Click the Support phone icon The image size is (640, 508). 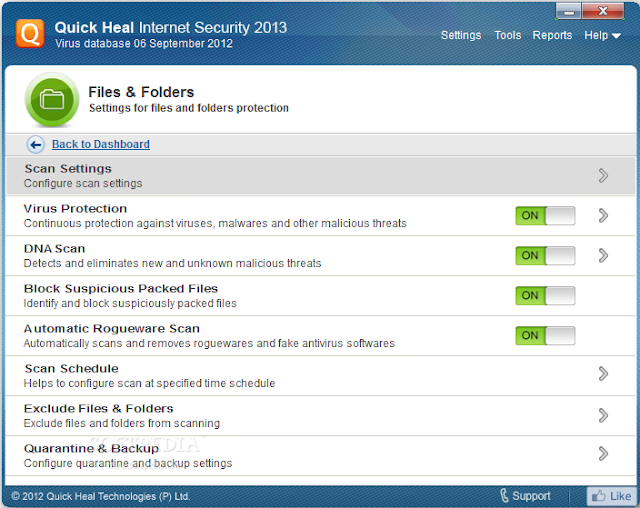coord(505,495)
